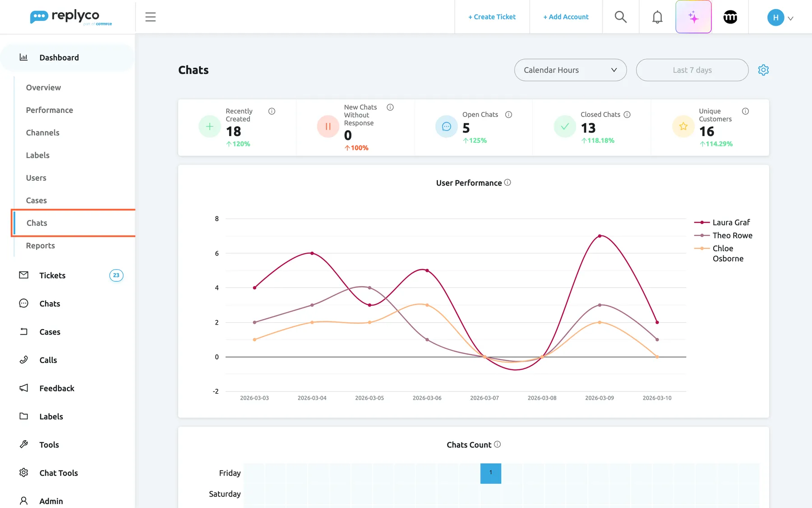The image size is (812, 508).
Task: Click the Tickets count badge 23
Action: click(116, 275)
